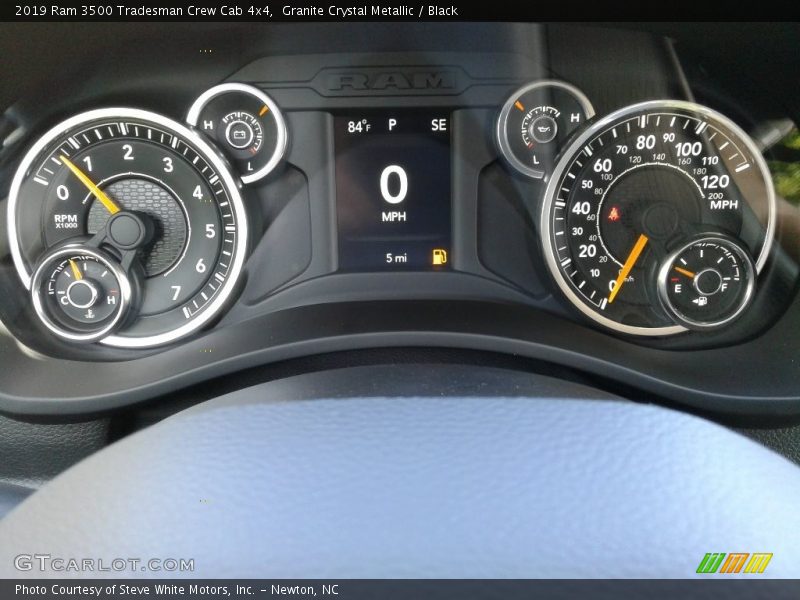Click the 5 mi range reading
The width and height of the screenshot is (800, 600).
coord(396,258)
